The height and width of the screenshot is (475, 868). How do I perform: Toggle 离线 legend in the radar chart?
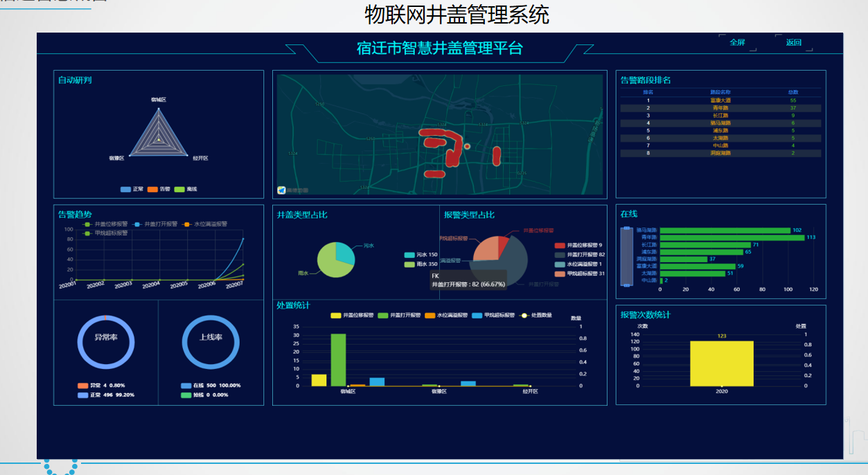coord(186,189)
